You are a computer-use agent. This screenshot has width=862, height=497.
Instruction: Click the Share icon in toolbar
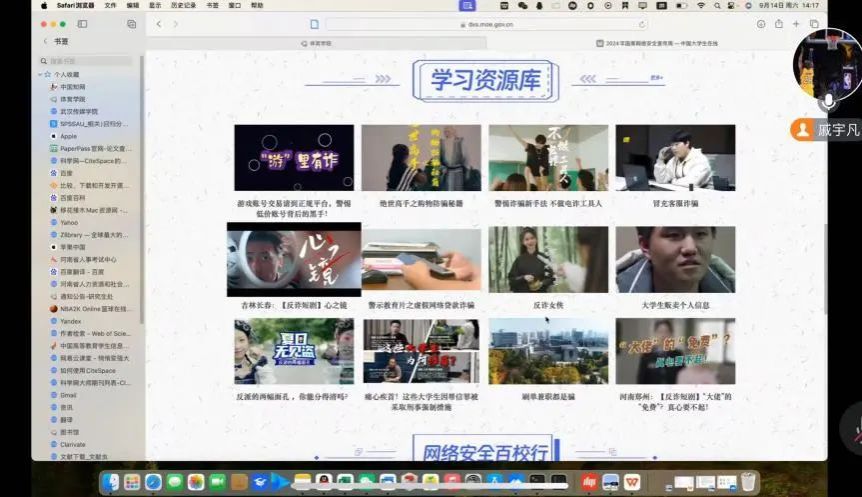(x=777, y=24)
